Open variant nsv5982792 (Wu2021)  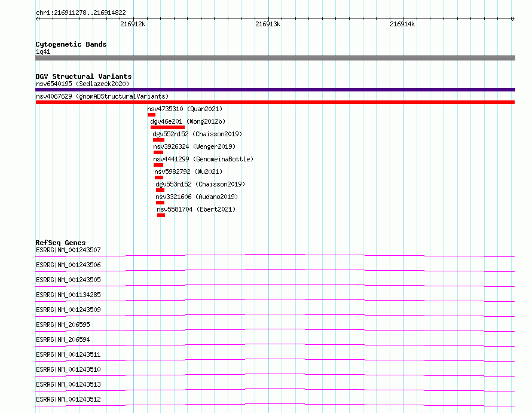pos(188,172)
